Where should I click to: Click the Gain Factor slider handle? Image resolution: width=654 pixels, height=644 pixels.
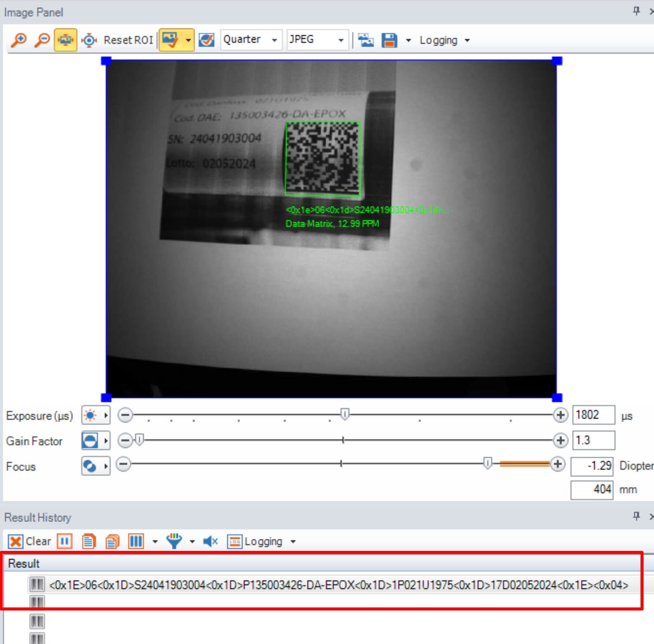point(139,440)
